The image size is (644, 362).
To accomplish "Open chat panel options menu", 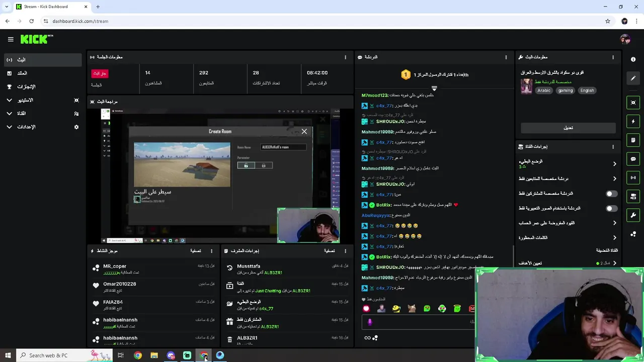I will coord(506,57).
